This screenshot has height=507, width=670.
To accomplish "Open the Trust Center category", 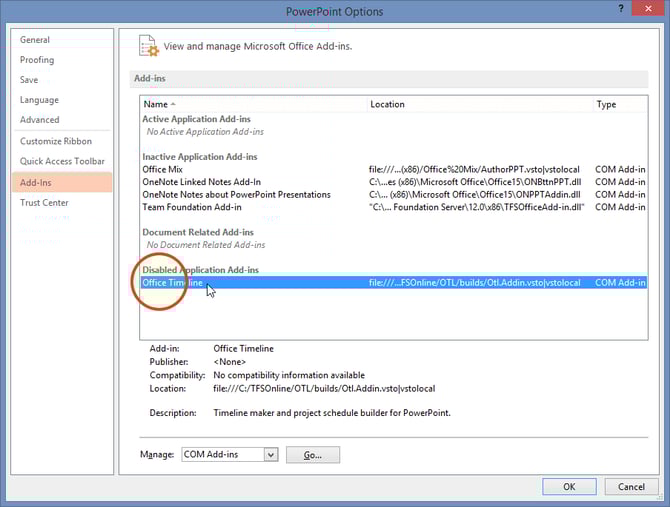I will click(44, 203).
